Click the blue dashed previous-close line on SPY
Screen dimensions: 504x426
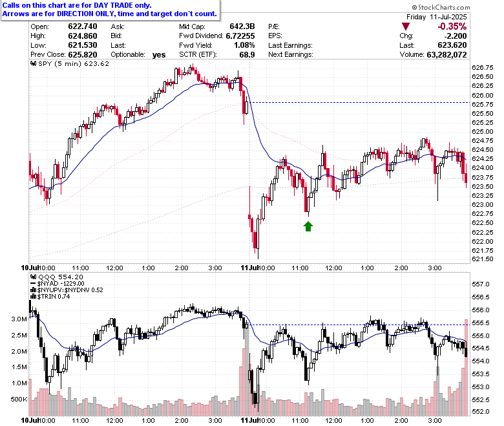(359, 103)
